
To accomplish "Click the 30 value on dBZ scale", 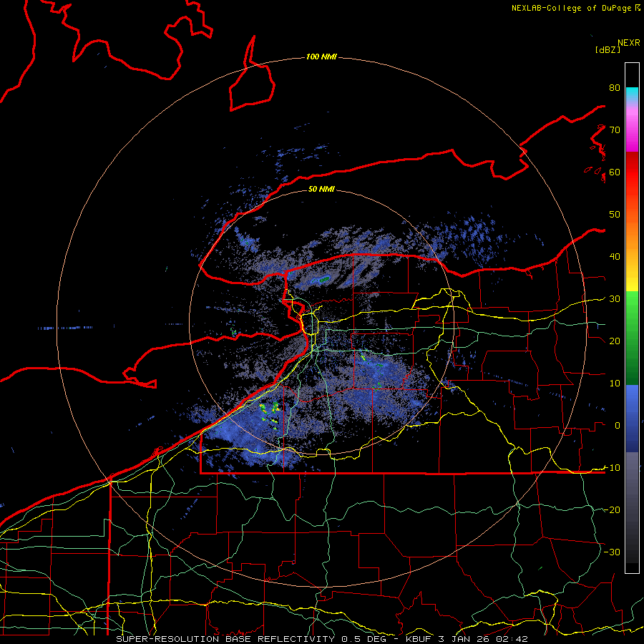I will tap(615, 299).
